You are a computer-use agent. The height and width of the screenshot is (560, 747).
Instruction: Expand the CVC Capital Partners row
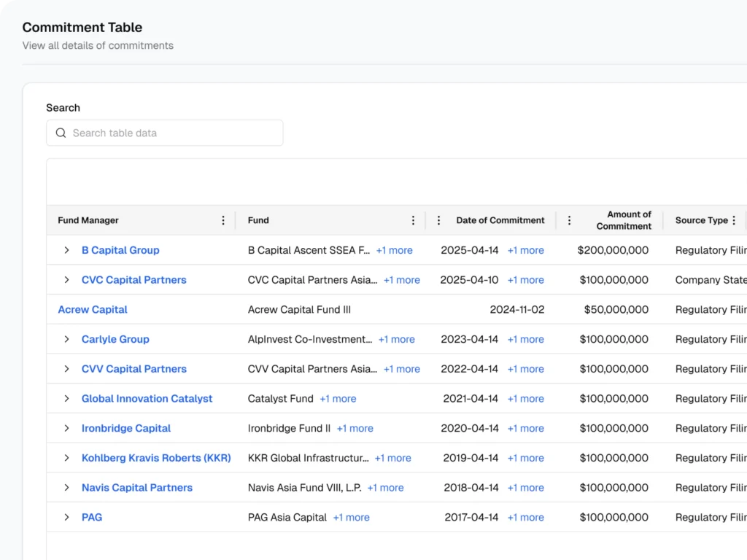(66, 280)
